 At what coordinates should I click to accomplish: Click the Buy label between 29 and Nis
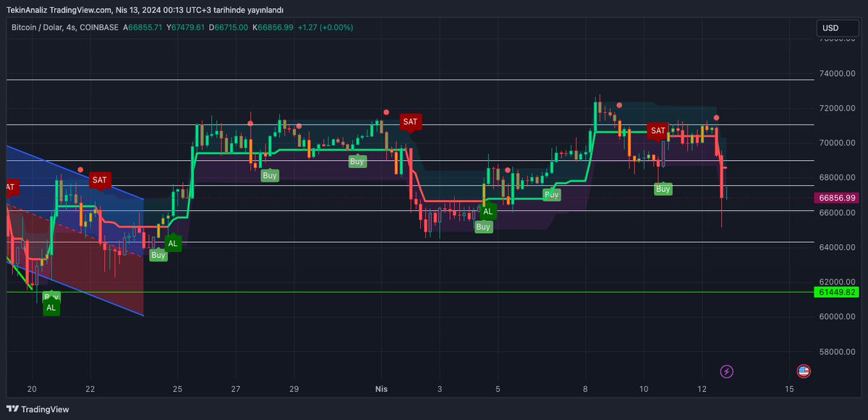357,161
